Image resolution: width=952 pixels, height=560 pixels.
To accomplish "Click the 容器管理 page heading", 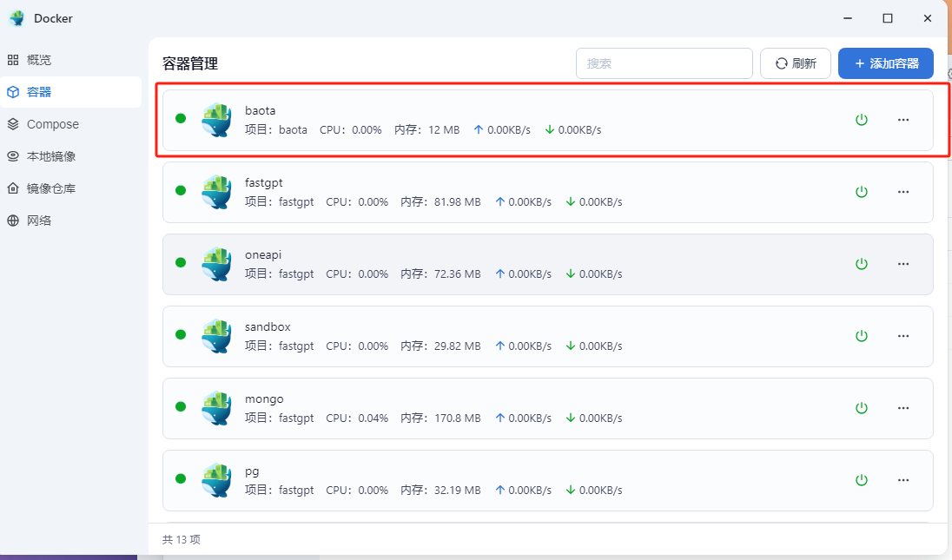I will tap(190, 63).
